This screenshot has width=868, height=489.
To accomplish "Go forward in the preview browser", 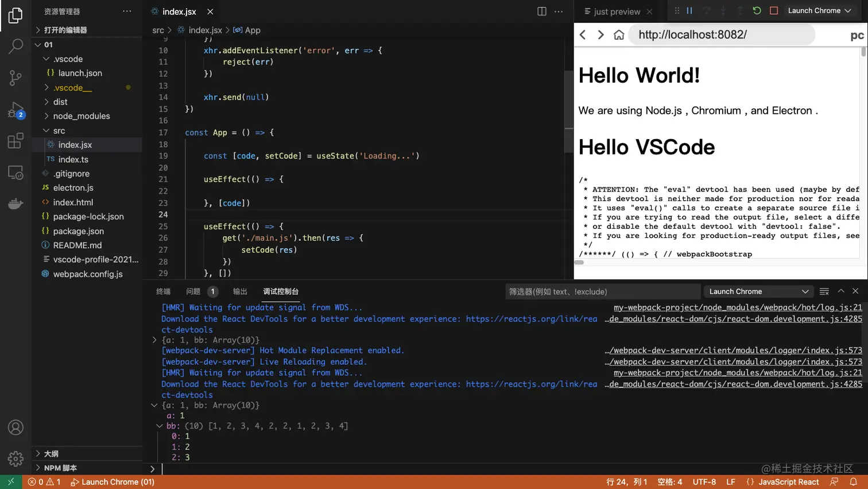I will click(x=600, y=35).
